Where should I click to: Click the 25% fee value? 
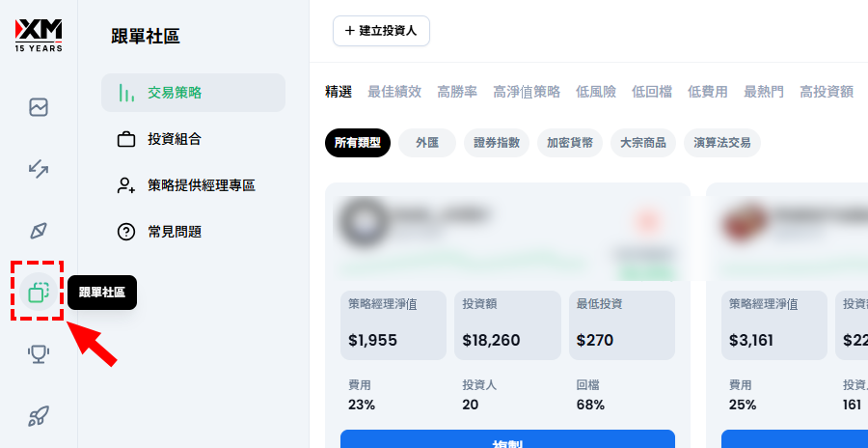[x=743, y=405]
